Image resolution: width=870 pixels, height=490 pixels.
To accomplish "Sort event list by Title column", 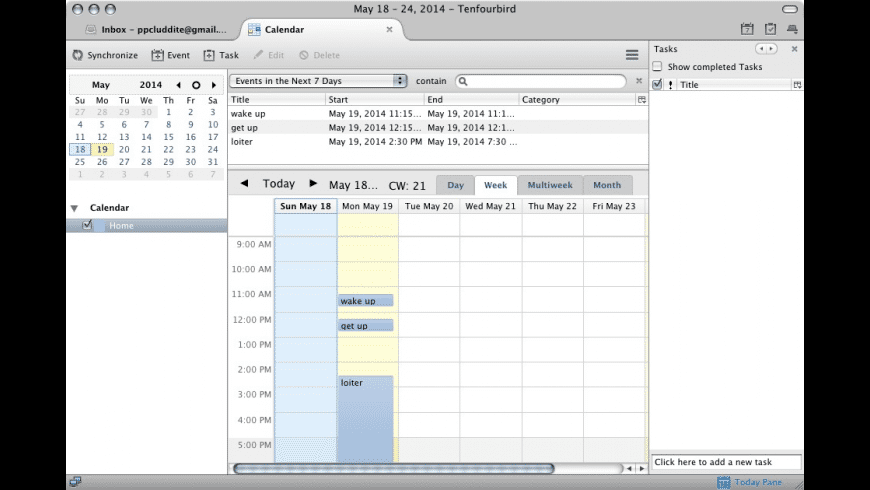I will click(277, 99).
